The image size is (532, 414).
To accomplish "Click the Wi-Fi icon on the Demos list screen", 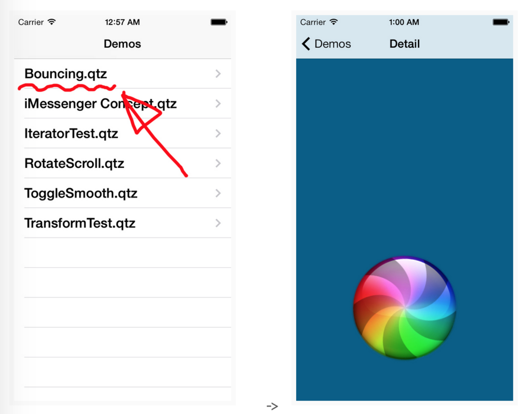I will 51,22.
